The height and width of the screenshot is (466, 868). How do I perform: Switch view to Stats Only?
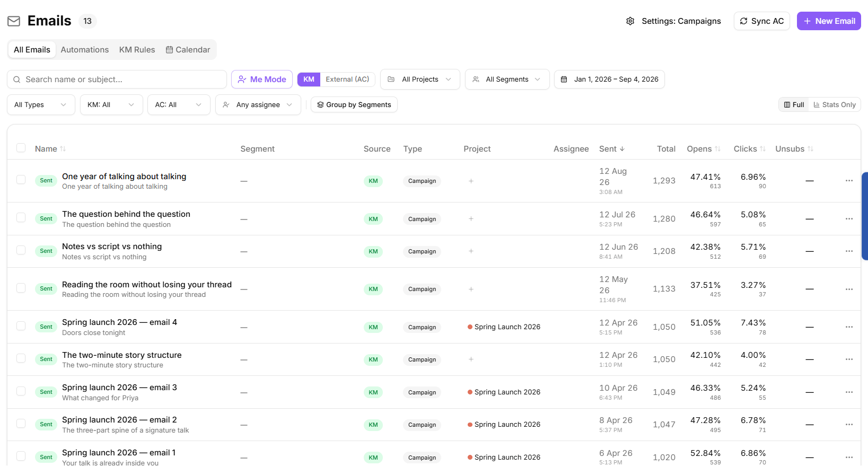pyautogui.click(x=835, y=105)
